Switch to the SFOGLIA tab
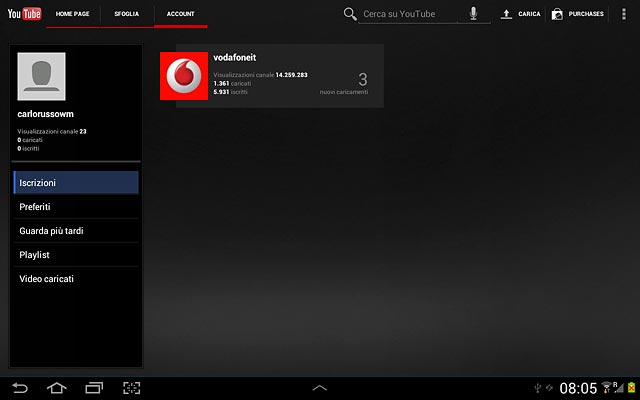Viewport: 640px width, 400px height. pyautogui.click(x=127, y=14)
